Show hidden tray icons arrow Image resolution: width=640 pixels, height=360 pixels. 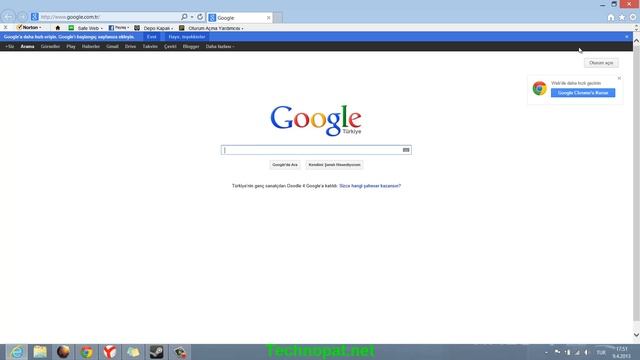click(546, 352)
